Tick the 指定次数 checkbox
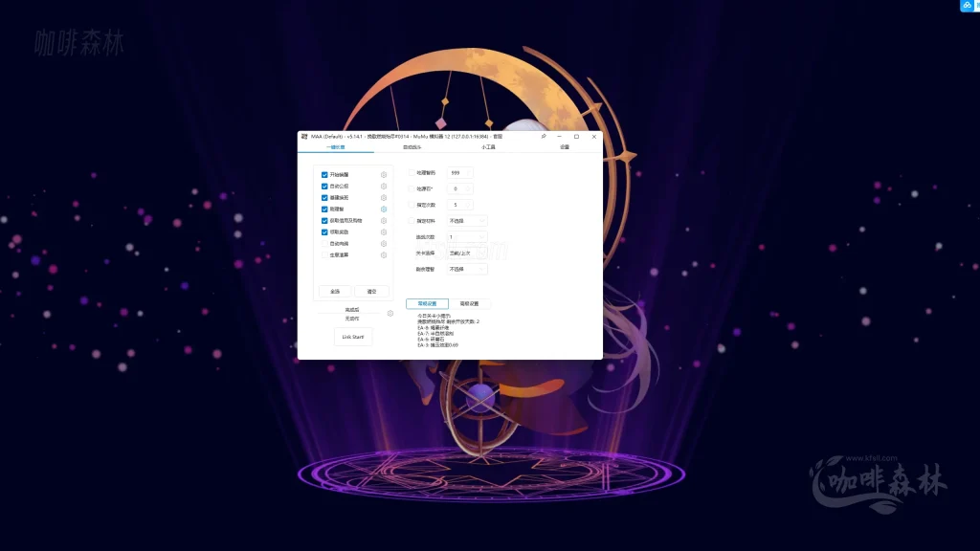Screen dimensions: 980x551 click(412, 205)
